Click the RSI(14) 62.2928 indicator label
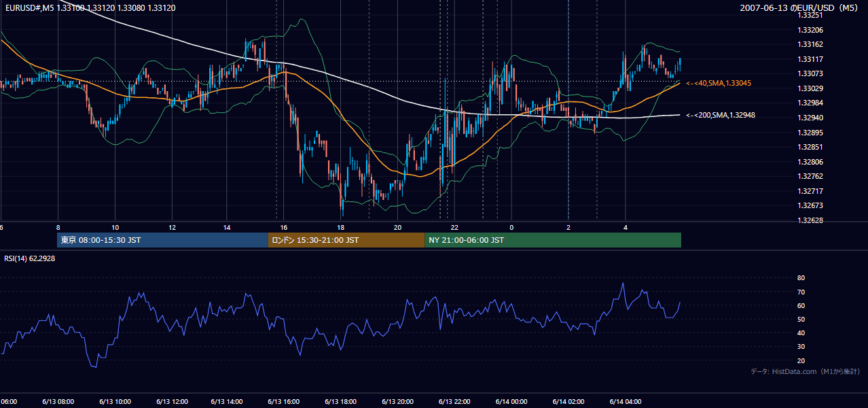 [30, 258]
